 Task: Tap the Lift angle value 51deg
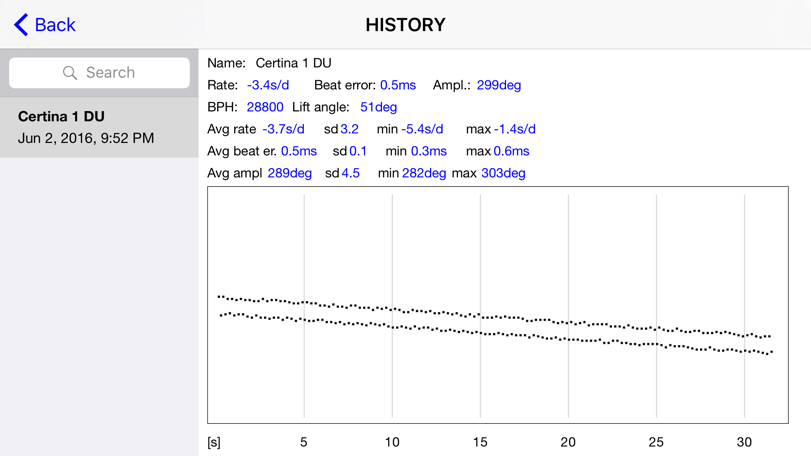click(378, 107)
